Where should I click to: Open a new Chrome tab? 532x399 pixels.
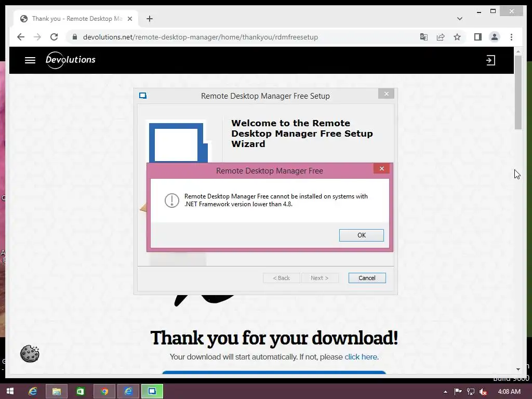(150, 19)
